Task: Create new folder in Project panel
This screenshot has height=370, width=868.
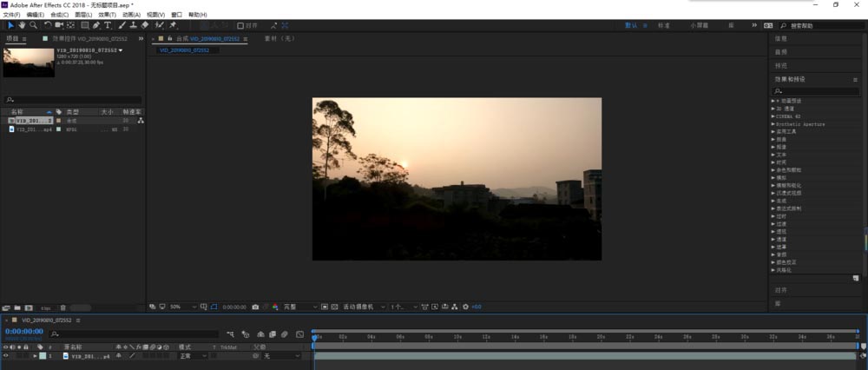Action: pos(17,307)
